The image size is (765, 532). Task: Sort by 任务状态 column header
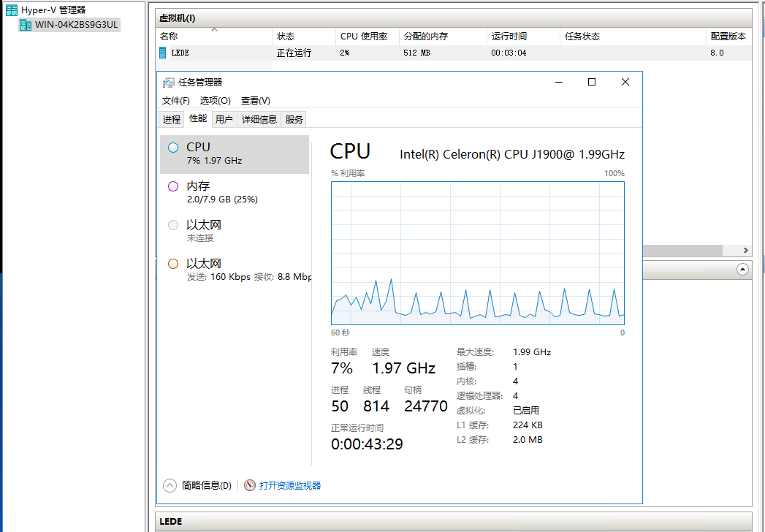click(x=633, y=36)
